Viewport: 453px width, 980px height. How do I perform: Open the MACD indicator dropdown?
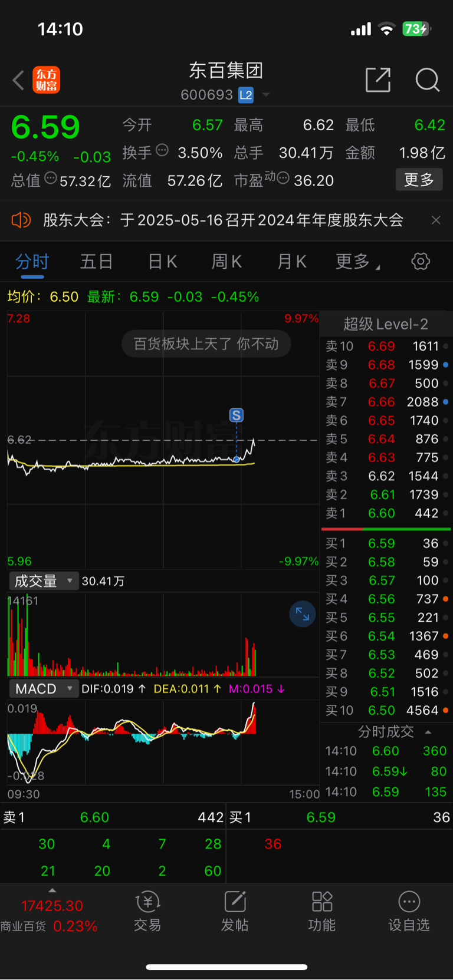click(44, 689)
